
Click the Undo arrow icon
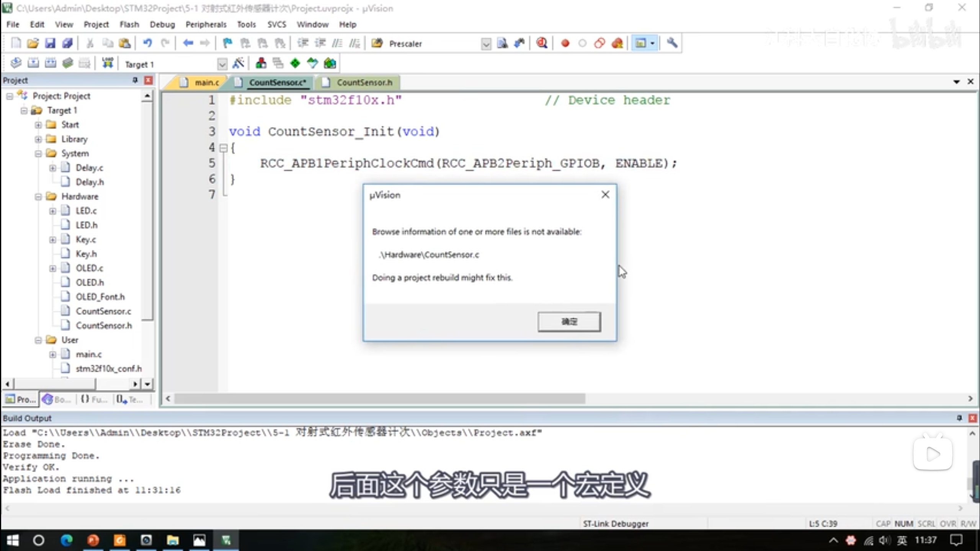pos(147,43)
